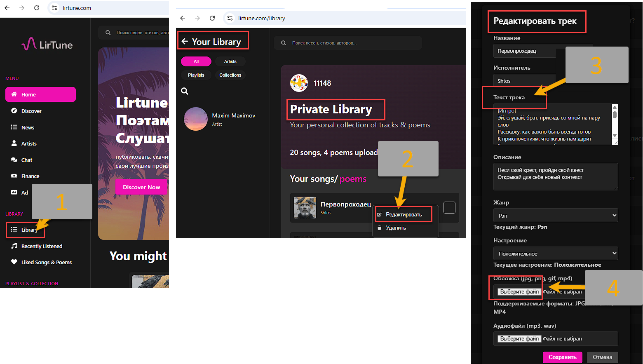The width and height of the screenshot is (643, 364).
Task: Open the Chat icon in sidebar menu
Action: (x=14, y=160)
